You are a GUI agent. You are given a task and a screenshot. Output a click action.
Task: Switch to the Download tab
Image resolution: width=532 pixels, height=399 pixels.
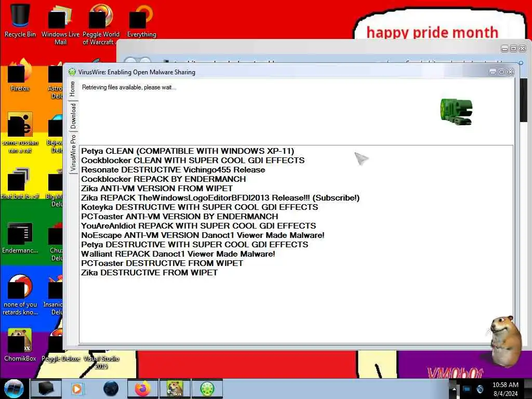click(73, 116)
